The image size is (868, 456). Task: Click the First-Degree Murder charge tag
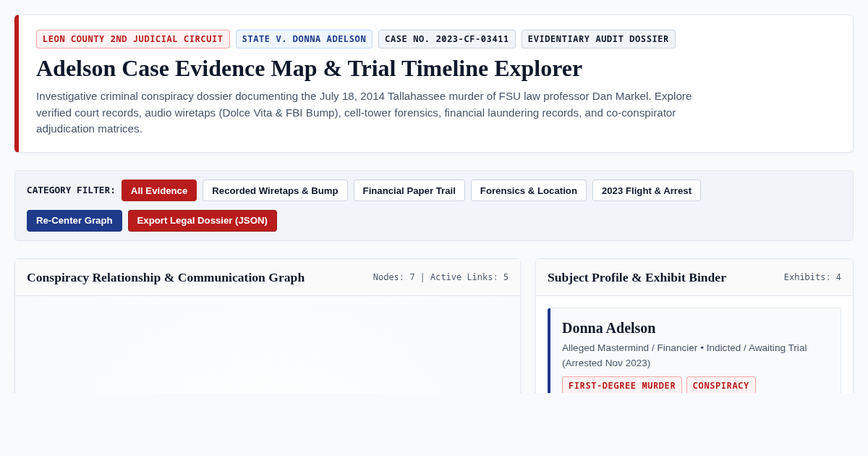[622, 385]
